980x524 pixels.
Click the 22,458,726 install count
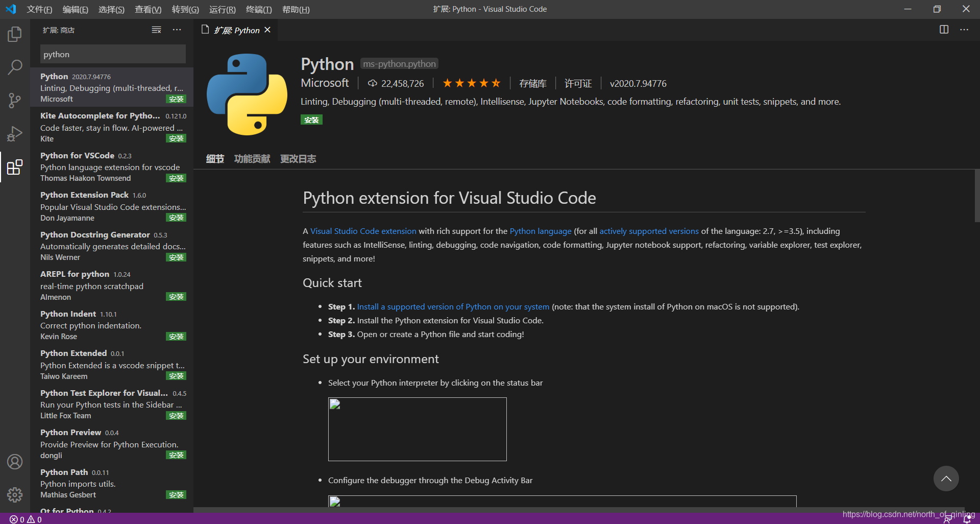pos(396,83)
